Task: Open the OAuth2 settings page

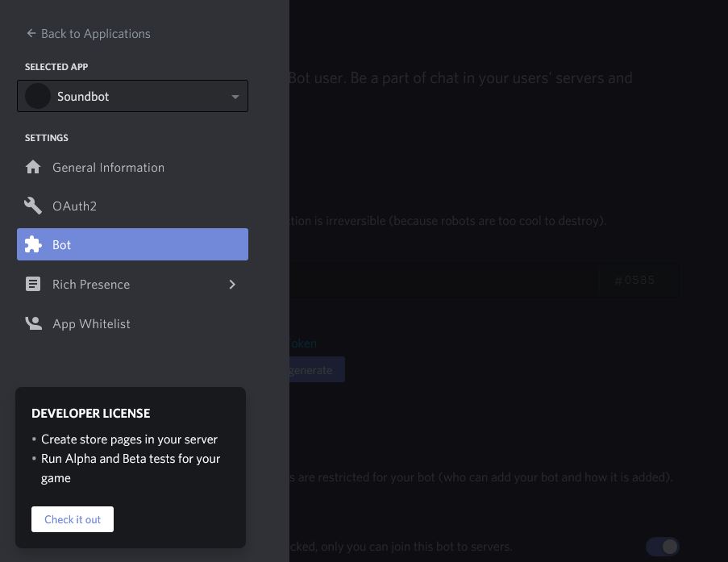Action: 132,206
